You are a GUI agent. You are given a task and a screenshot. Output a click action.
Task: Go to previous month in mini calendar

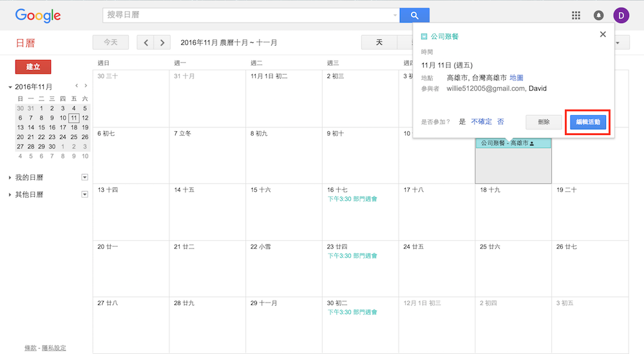[77, 86]
